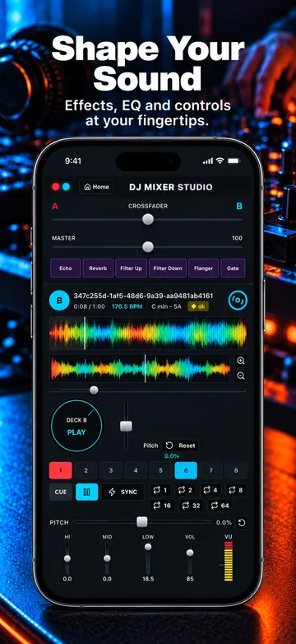Set loop length to 64 beats
Viewport: 296px width, 644px height.
point(220,506)
